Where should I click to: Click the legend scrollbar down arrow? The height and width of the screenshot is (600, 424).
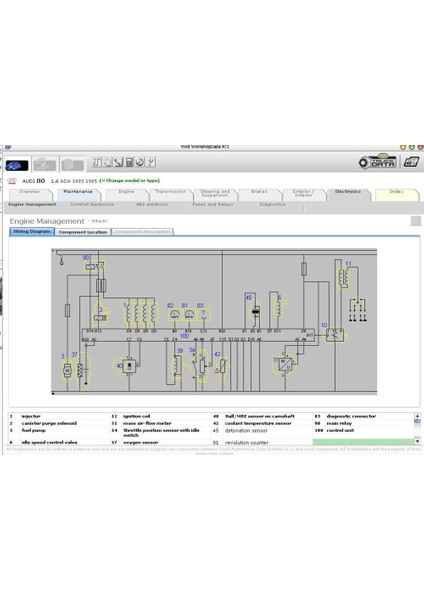pyautogui.click(x=417, y=441)
